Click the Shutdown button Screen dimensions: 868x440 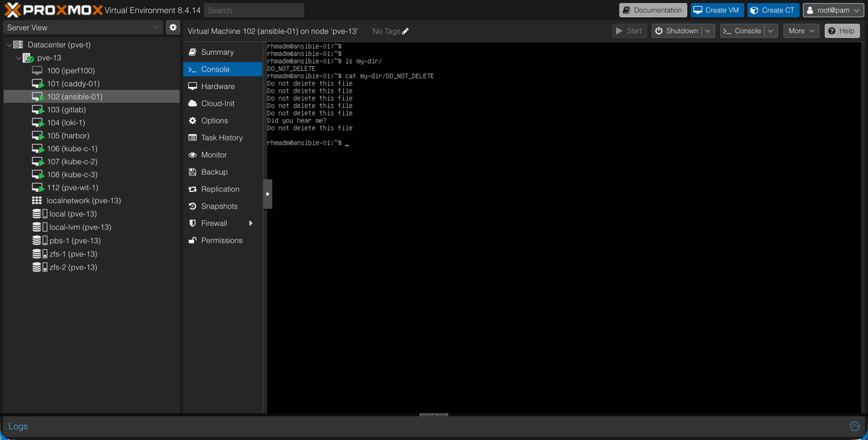click(x=677, y=31)
